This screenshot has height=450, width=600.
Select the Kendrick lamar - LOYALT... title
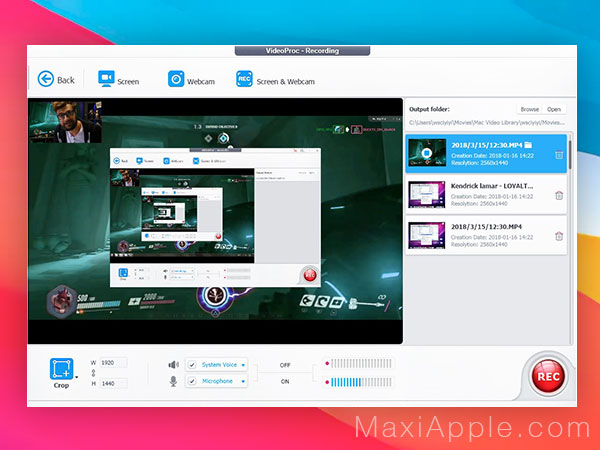[x=492, y=186]
